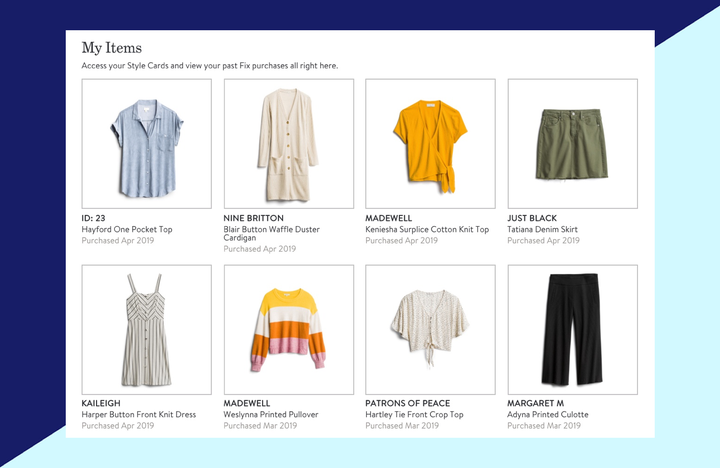Click the PATRONS OF PEACE brand label

[x=408, y=403]
